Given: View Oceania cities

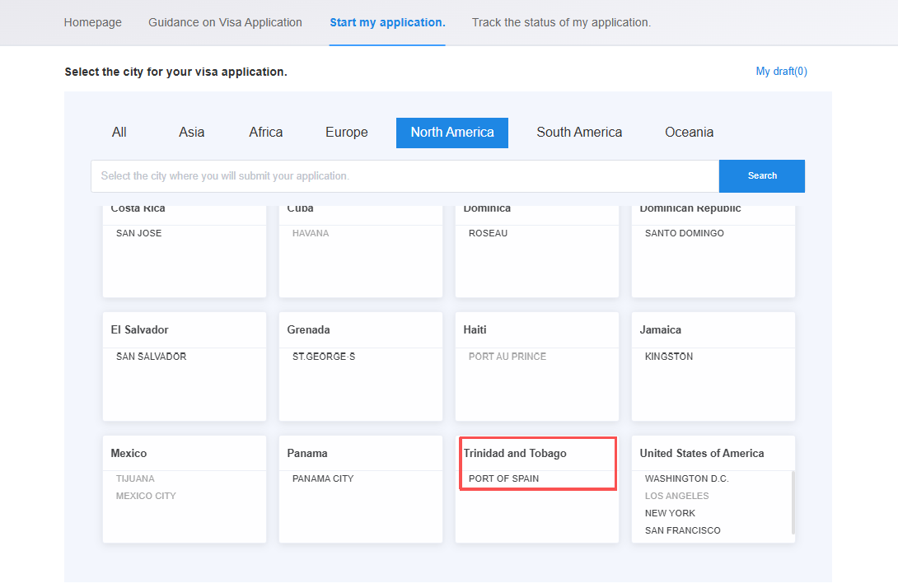Looking at the screenshot, I should click(x=689, y=133).
